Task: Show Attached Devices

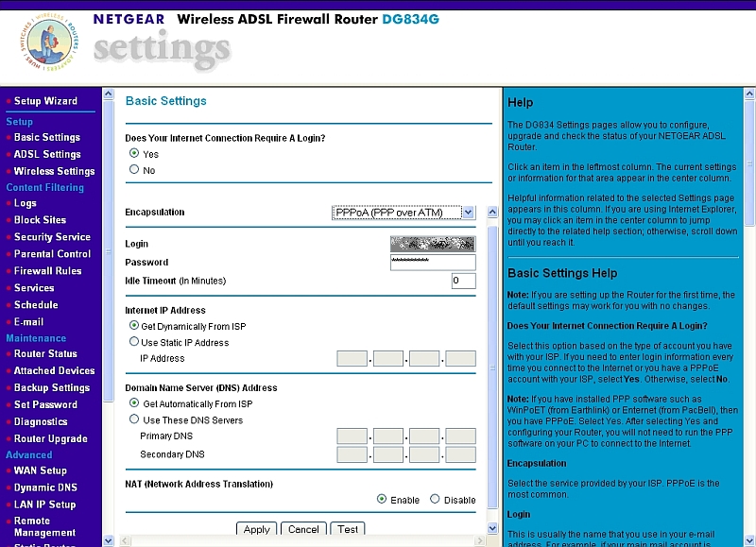Action: pos(54,371)
